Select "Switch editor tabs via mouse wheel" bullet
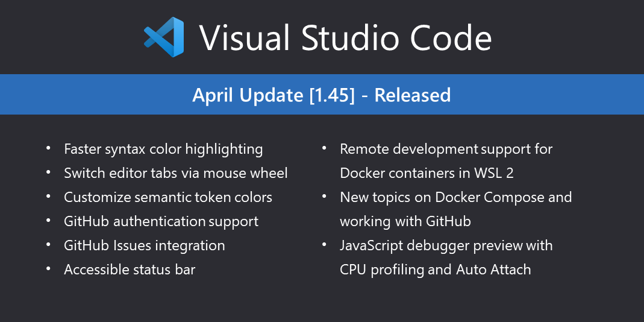The height and width of the screenshot is (322, 644). click(x=176, y=173)
